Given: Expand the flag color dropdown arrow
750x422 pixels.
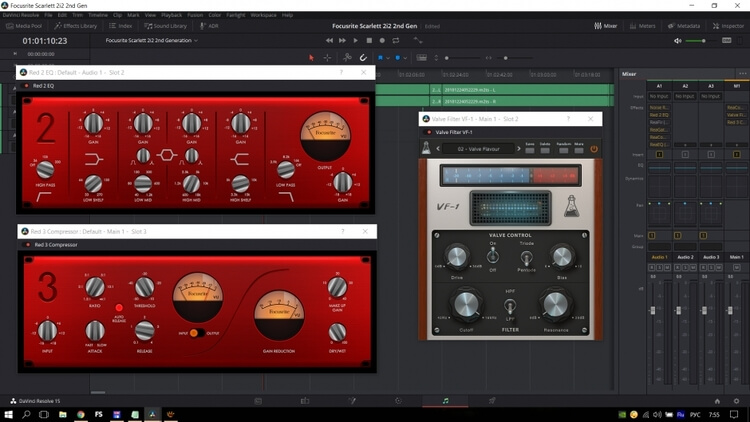Looking at the screenshot, I should click(x=388, y=58).
